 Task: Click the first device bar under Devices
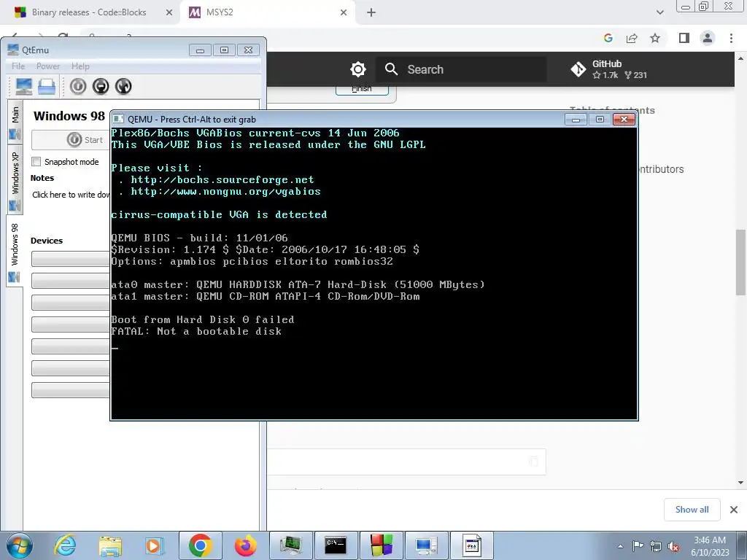click(71, 259)
